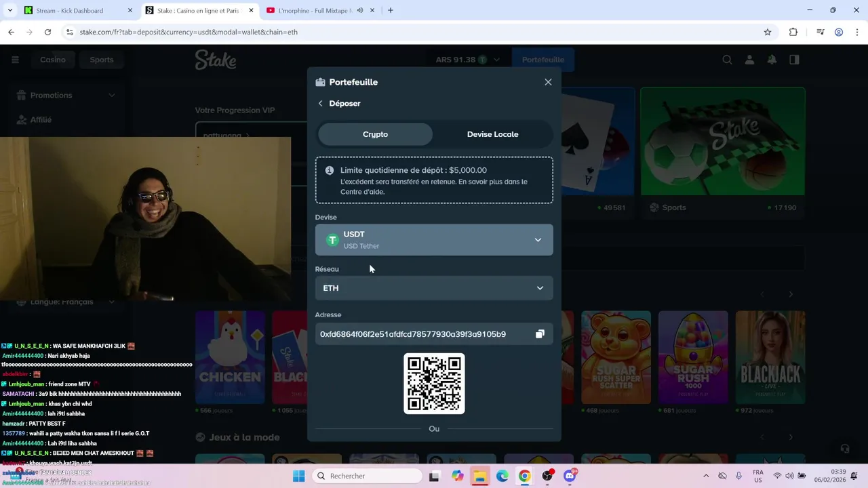Image resolution: width=868 pixels, height=488 pixels.
Task: Select the Stake Casino en ligne tab
Action: [200, 10]
